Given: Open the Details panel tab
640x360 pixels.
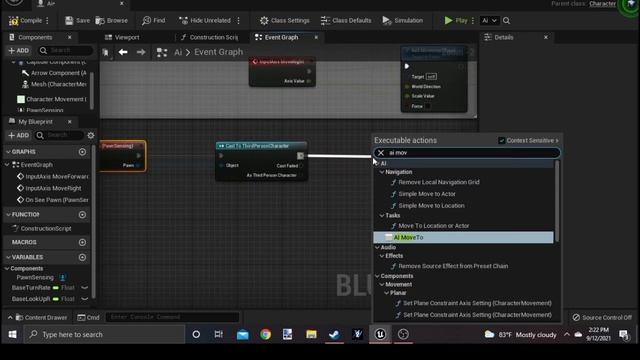Looking at the screenshot, I should point(499,37).
